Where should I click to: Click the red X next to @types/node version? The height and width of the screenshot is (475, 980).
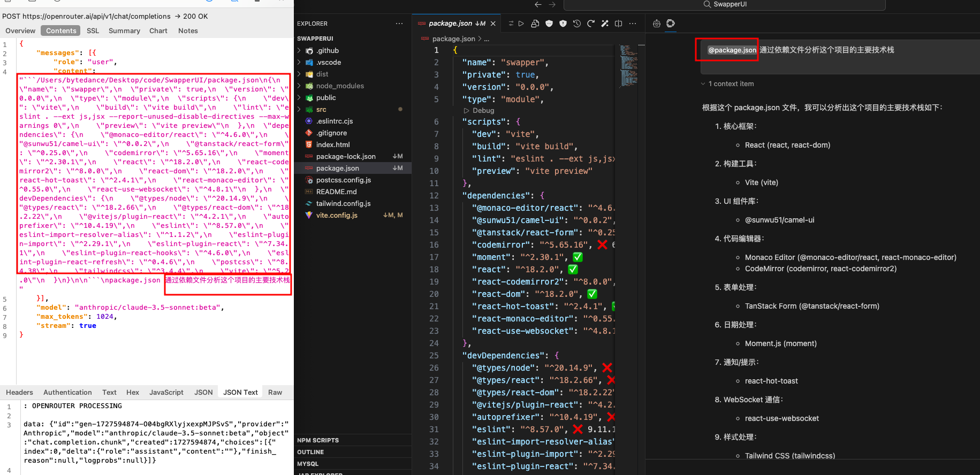(607, 367)
